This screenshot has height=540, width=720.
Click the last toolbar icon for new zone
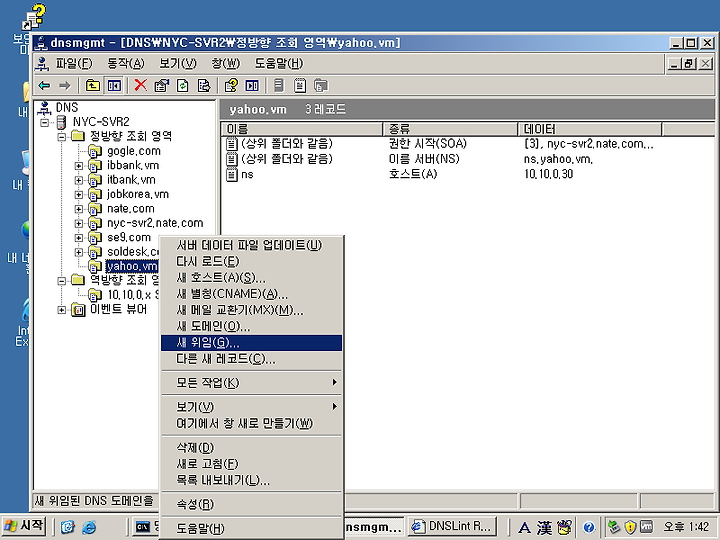[x=321, y=85]
